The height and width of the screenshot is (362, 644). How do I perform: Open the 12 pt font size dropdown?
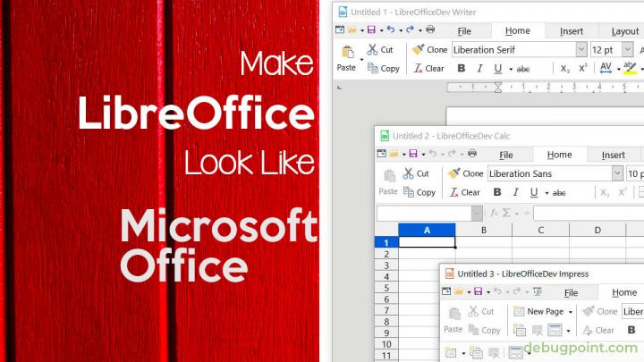pyautogui.click(x=627, y=50)
